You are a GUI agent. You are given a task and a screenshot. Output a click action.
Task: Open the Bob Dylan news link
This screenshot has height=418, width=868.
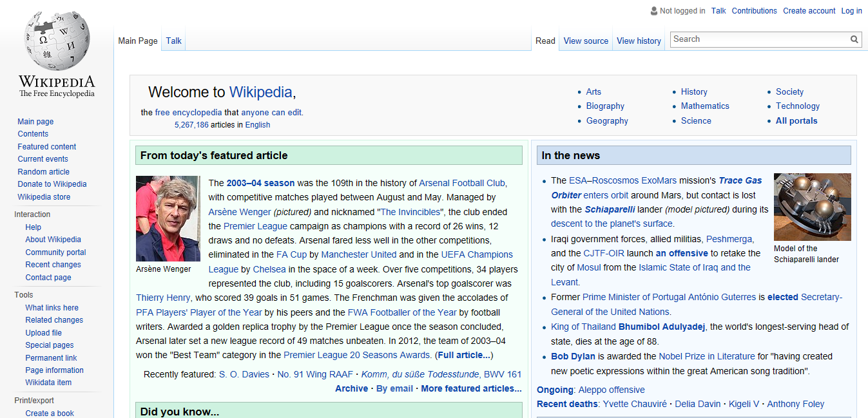pyautogui.click(x=573, y=356)
